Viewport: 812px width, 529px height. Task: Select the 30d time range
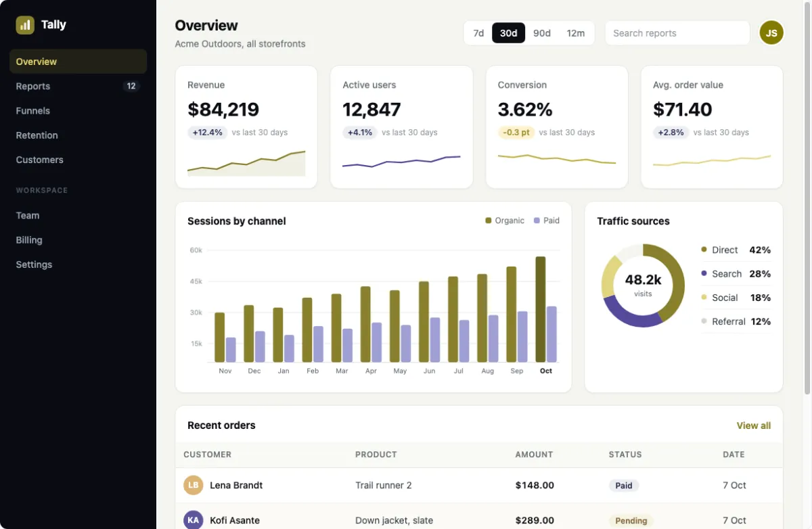tap(509, 33)
